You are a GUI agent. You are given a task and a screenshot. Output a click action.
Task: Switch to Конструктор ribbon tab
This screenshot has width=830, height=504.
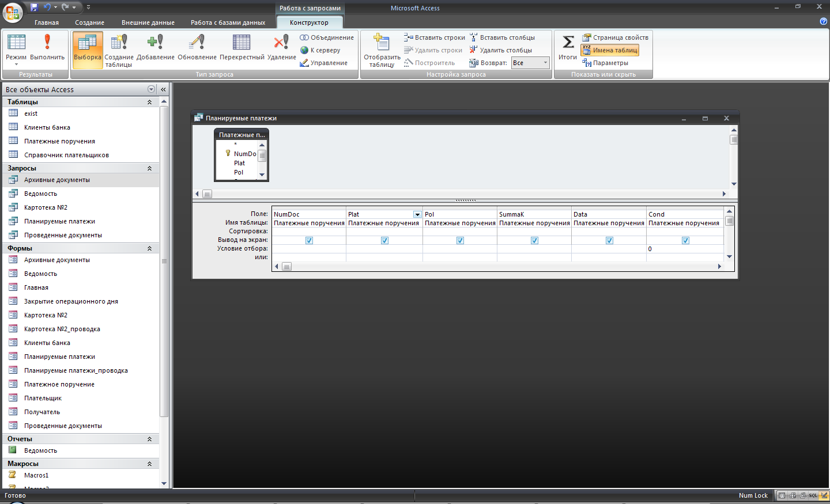[x=310, y=22]
